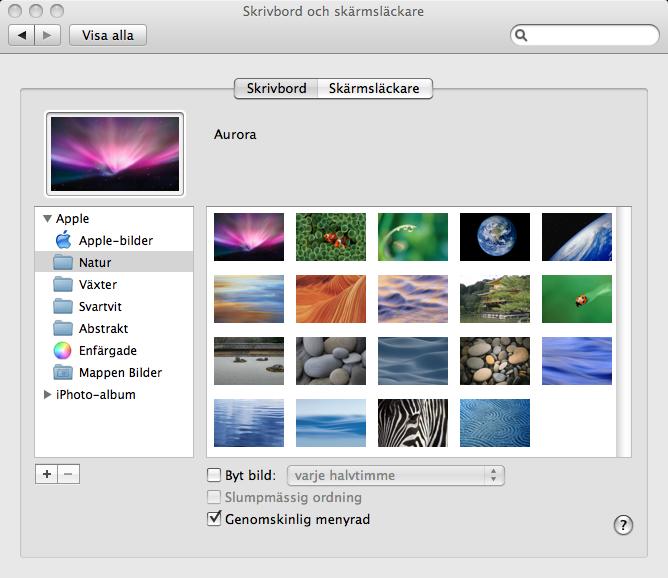Click the large Aurora preview image
Viewport: 668px width, 578px height.
point(115,154)
